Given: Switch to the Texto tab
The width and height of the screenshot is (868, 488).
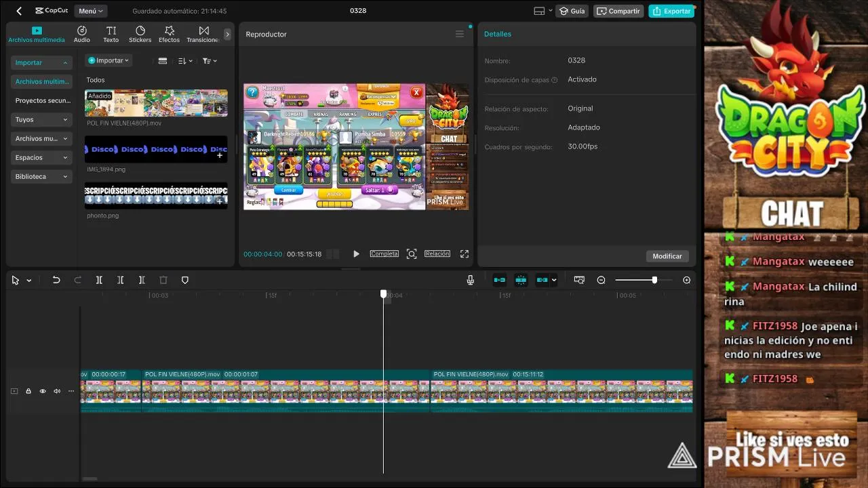Looking at the screenshot, I should (x=111, y=35).
